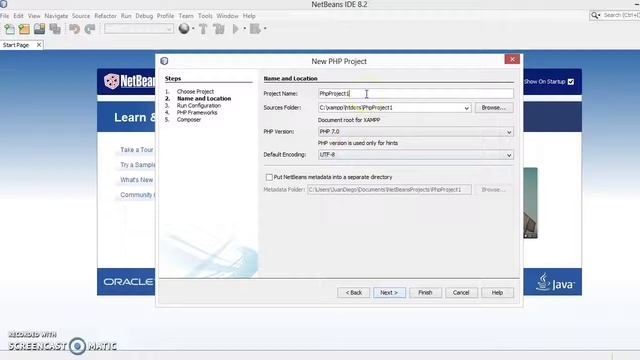640x360 pixels.
Task: Open the browser selection dropdown arrow
Action: coord(193,29)
